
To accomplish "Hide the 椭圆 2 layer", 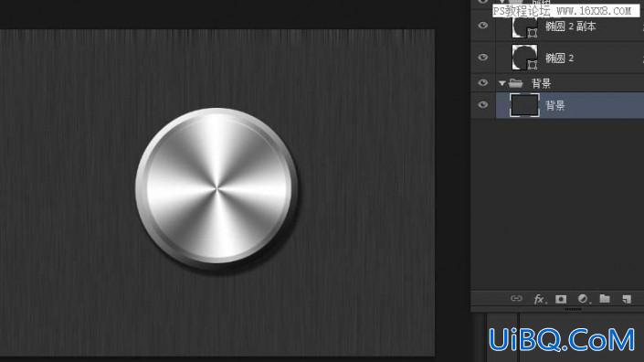I will click(x=483, y=57).
